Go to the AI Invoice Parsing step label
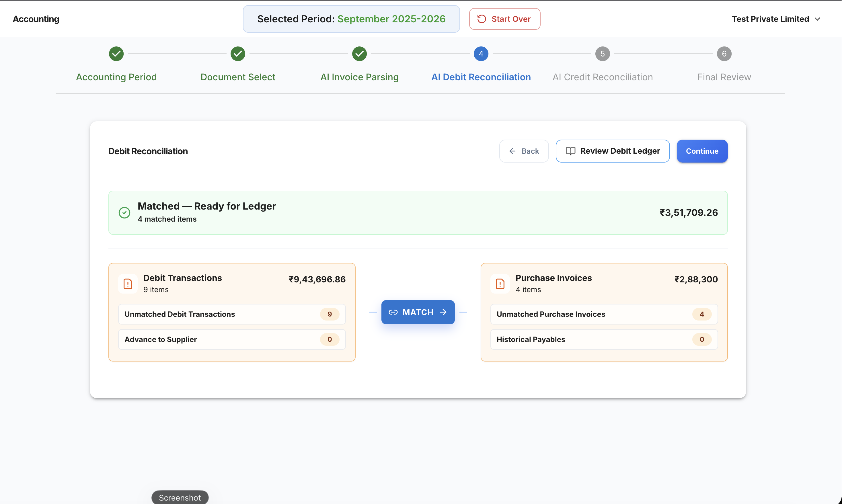The image size is (842, 504). [359, 77]
